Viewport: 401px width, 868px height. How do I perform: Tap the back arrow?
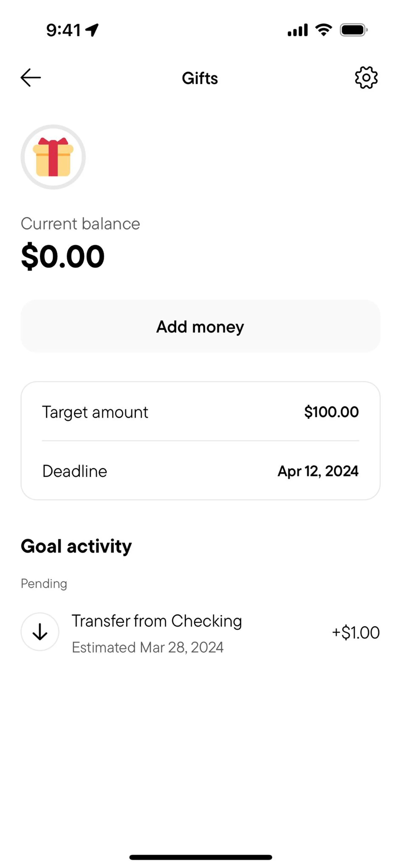30,78
